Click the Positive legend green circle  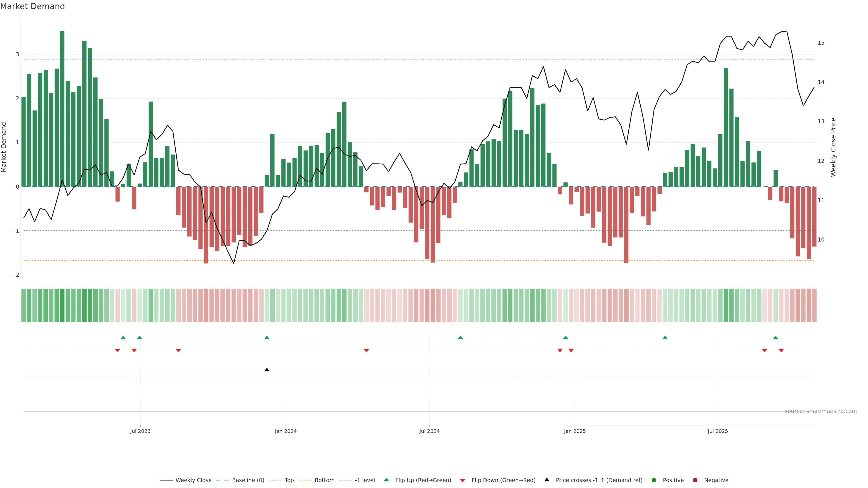[x=654, y=480]
